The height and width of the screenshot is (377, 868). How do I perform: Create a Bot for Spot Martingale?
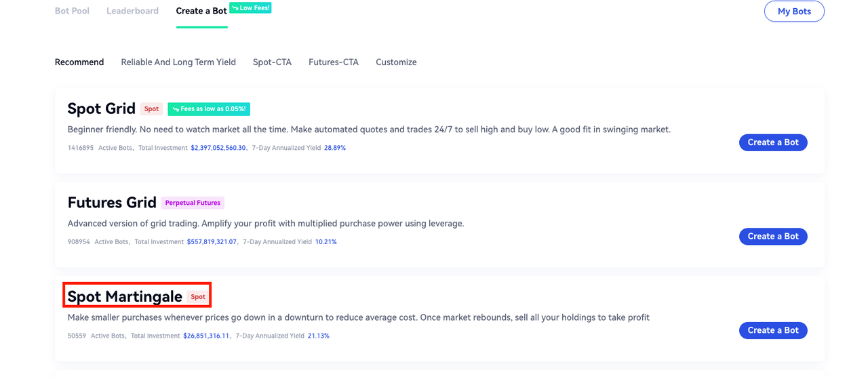point(773,330)
